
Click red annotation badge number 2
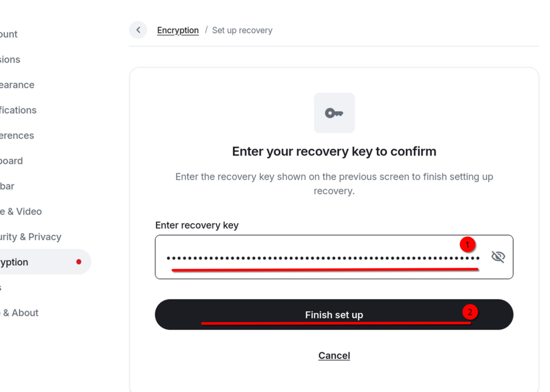pos(470,312)
